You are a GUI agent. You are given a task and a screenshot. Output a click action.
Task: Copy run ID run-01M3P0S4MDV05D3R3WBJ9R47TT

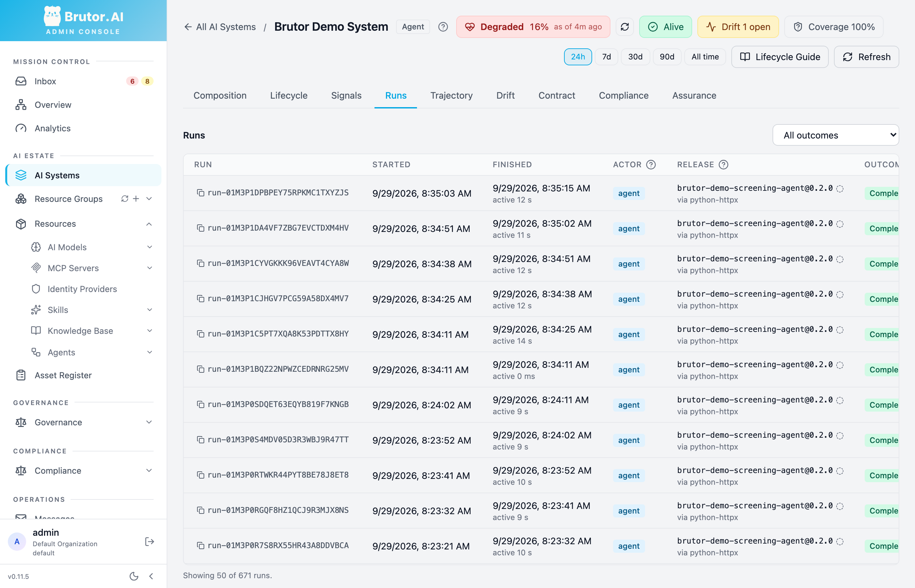200,440
